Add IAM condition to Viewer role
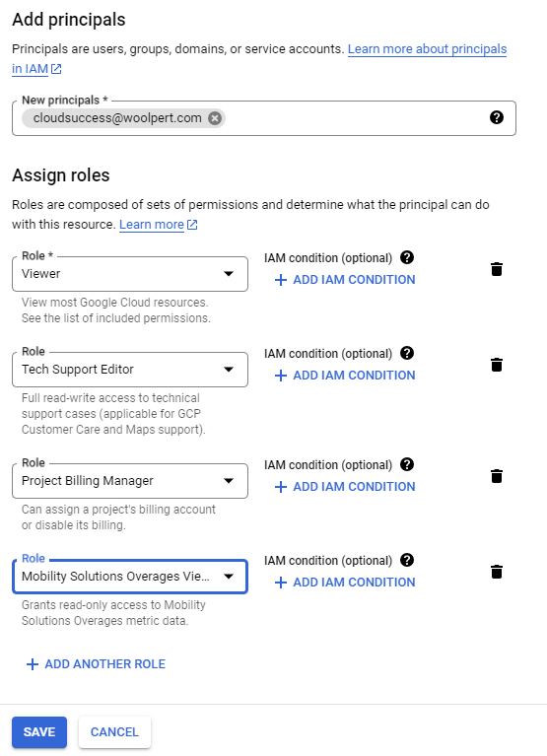 click(345, 280)
